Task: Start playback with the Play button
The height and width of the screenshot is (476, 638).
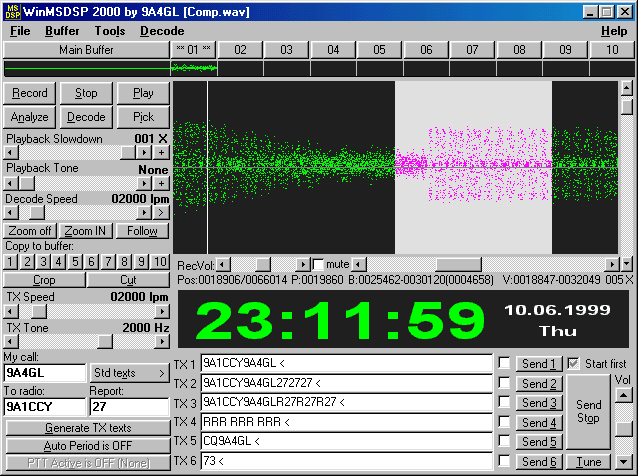Action: (143, 93)
